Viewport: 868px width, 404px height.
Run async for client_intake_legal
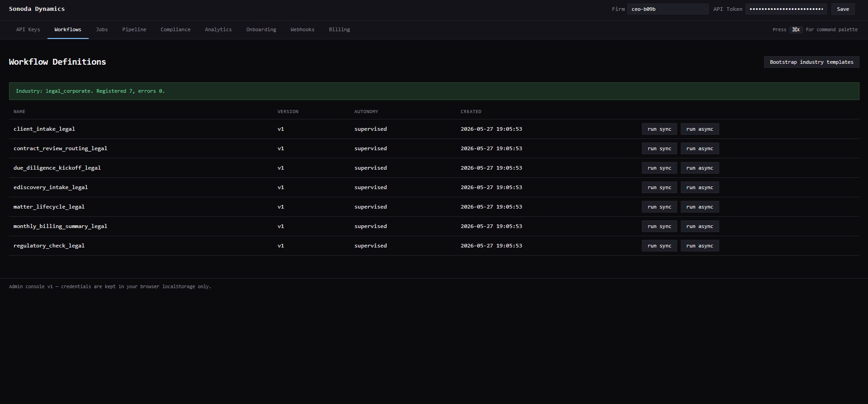(700, 129)
